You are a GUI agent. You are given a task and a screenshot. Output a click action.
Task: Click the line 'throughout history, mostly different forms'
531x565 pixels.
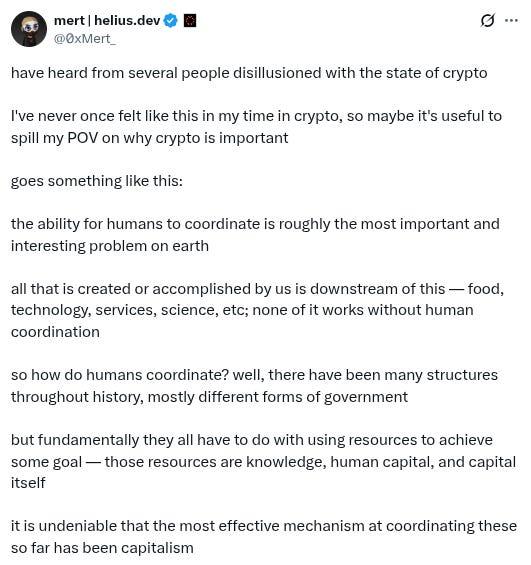pos(209,397)
